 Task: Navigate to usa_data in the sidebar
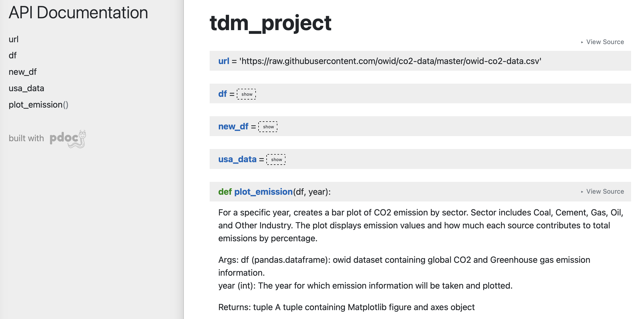click(x=27, y=88)
